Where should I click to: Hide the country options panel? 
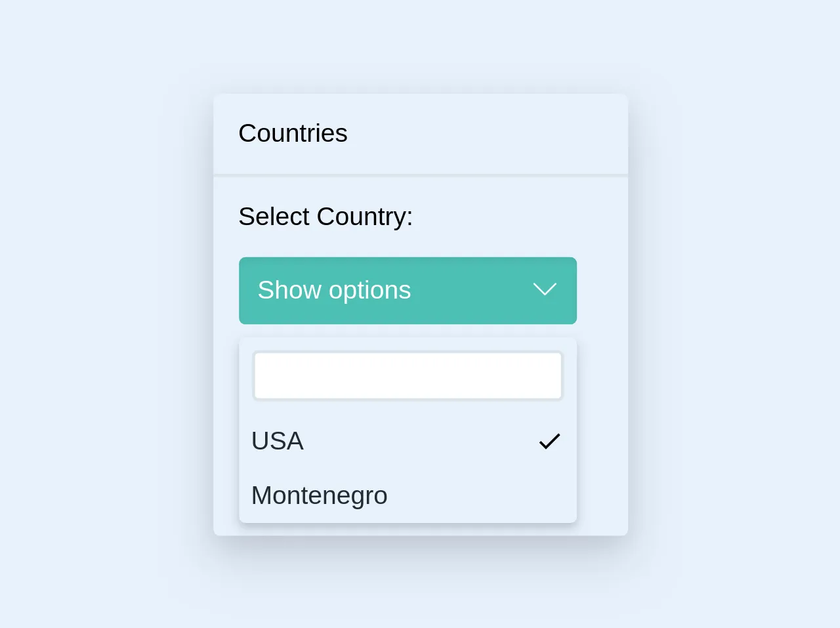click(408, 291)
